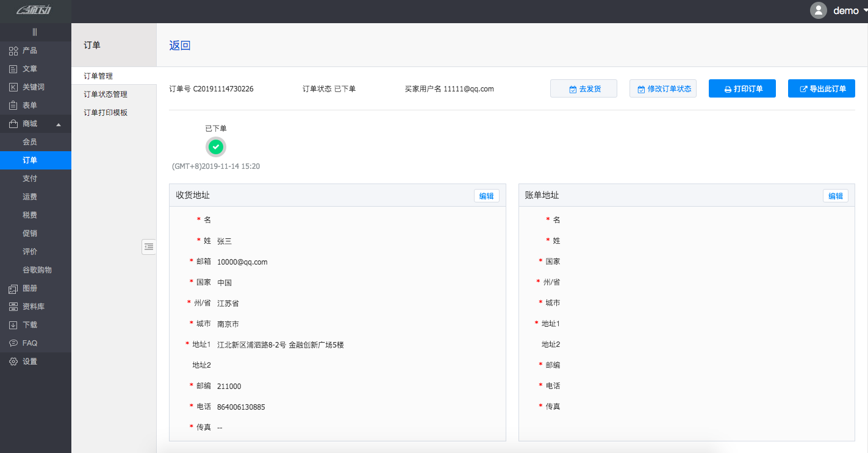This screenshot has width=868, height=453.
Task: Open the 表单 forms clipboard icon
Action: coord(13,105)
